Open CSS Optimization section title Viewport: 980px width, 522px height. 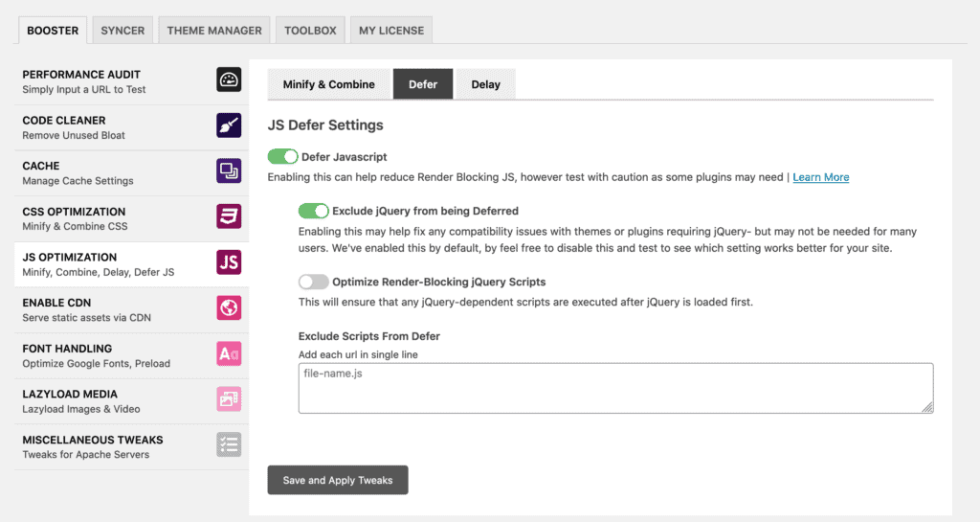74,212
